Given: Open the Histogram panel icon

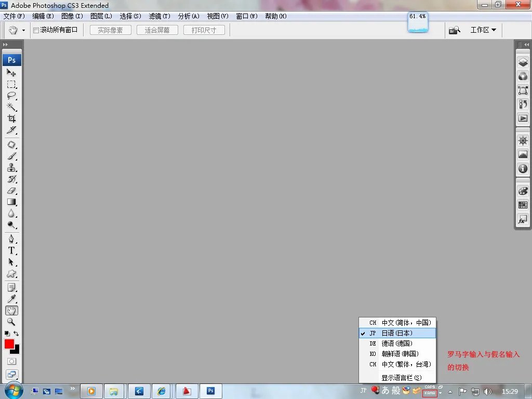Looking at the screenshot, I should tap(523, 154).
